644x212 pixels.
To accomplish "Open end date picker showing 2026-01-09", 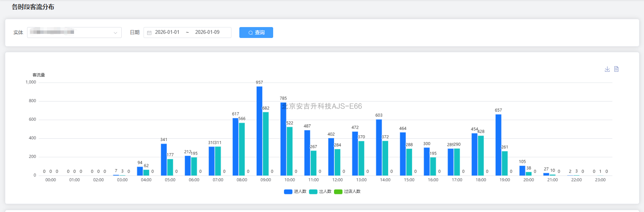I will click(x=207, y=32).
